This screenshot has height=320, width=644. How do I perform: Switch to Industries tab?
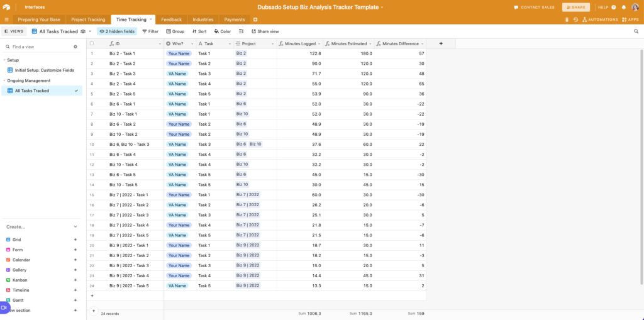203,19
